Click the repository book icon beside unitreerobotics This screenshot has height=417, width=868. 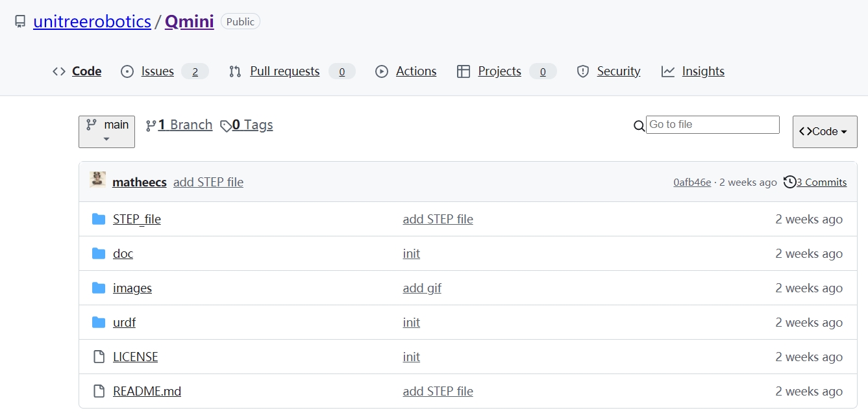click(21, 22)
